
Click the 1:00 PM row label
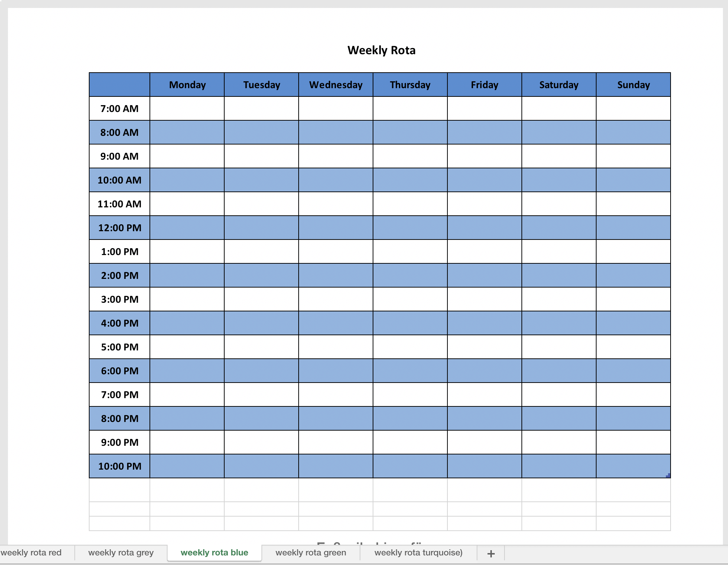pos(120,251)
